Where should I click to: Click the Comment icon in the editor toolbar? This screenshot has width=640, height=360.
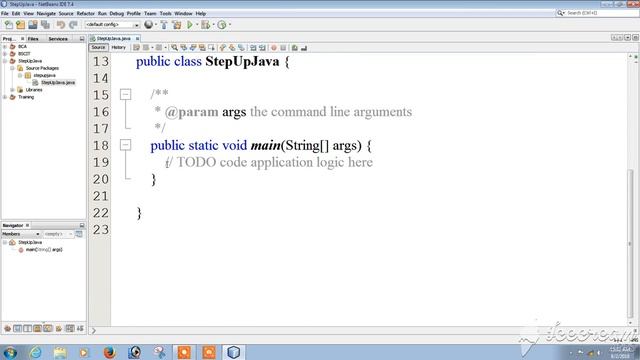(x=295, y=48)
